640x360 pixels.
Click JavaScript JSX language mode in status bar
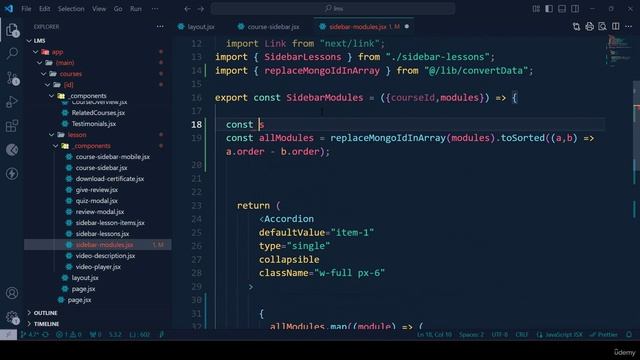[x=560, y=335]
